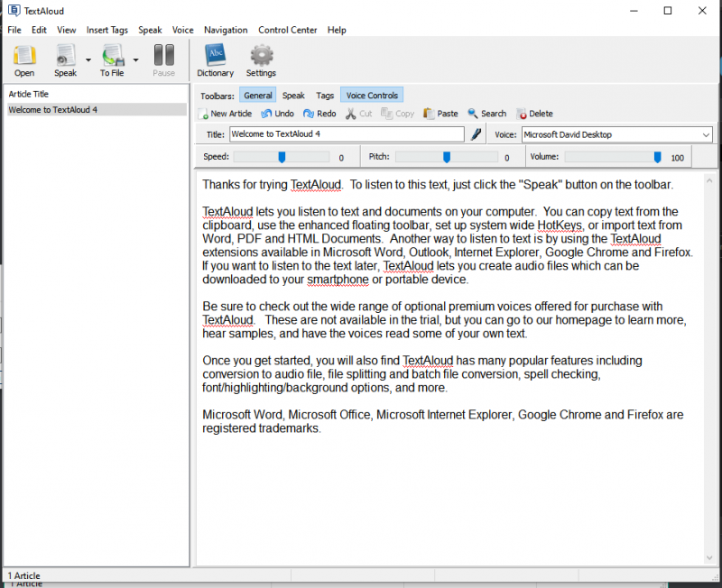Cut the selected text

click(x=358, y=114)
